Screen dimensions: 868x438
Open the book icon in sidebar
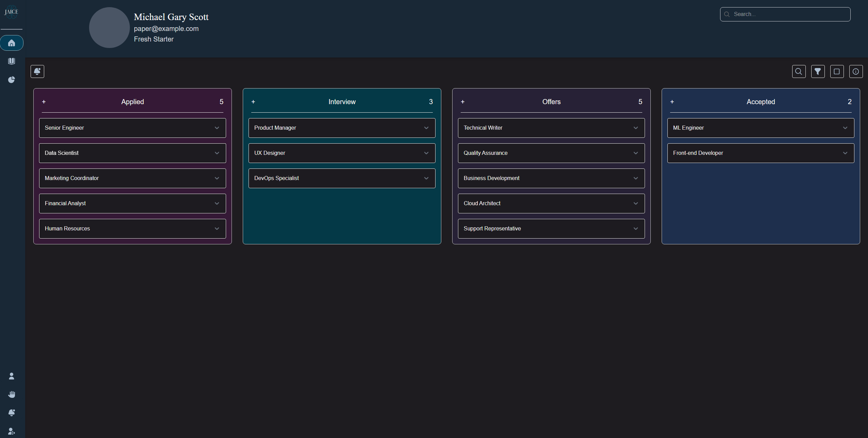[x=12, y=61]
